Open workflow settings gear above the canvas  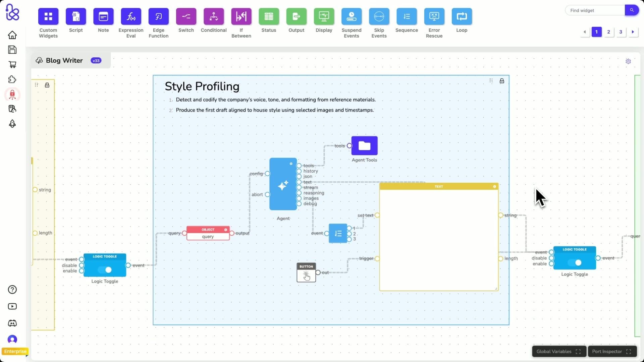[628, 61]
